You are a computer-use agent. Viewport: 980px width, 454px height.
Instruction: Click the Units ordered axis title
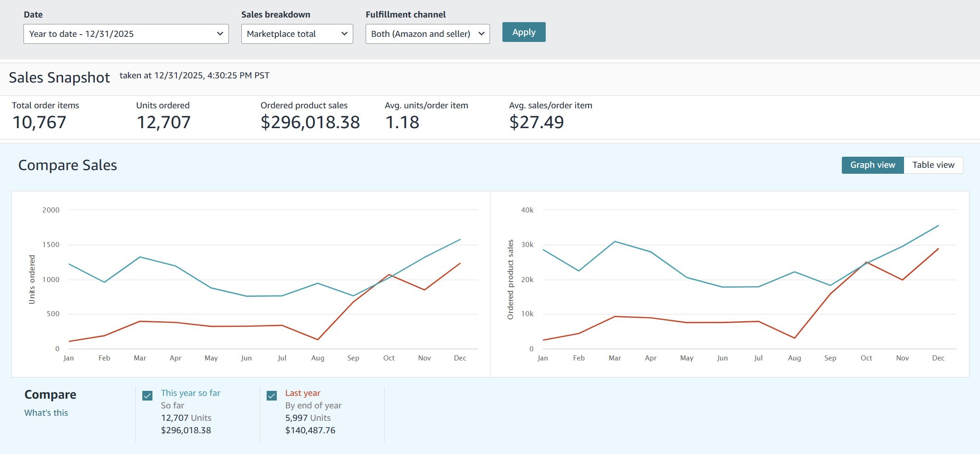(32, 279)
